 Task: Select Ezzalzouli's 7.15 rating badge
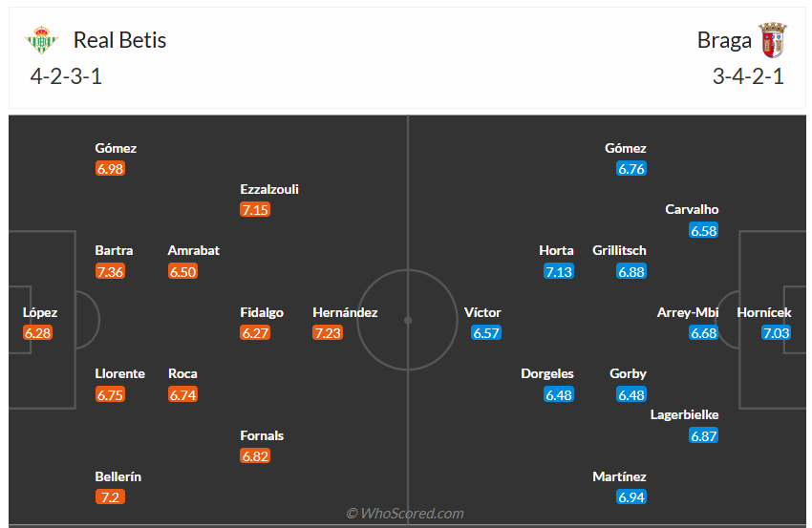(255, 210)
